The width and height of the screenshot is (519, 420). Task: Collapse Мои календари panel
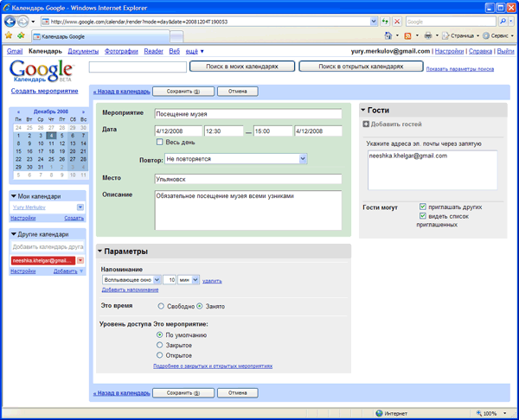tap(14, 196)
